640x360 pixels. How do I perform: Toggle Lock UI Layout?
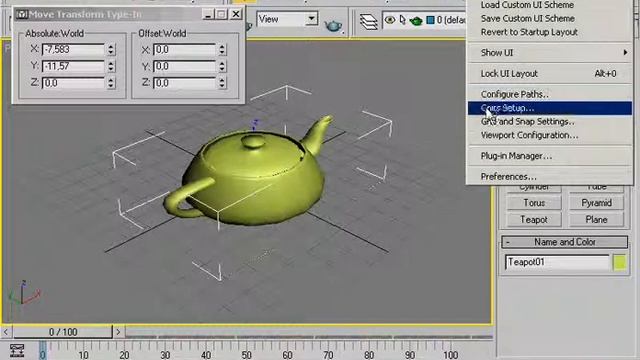click(x=549, y=74)
